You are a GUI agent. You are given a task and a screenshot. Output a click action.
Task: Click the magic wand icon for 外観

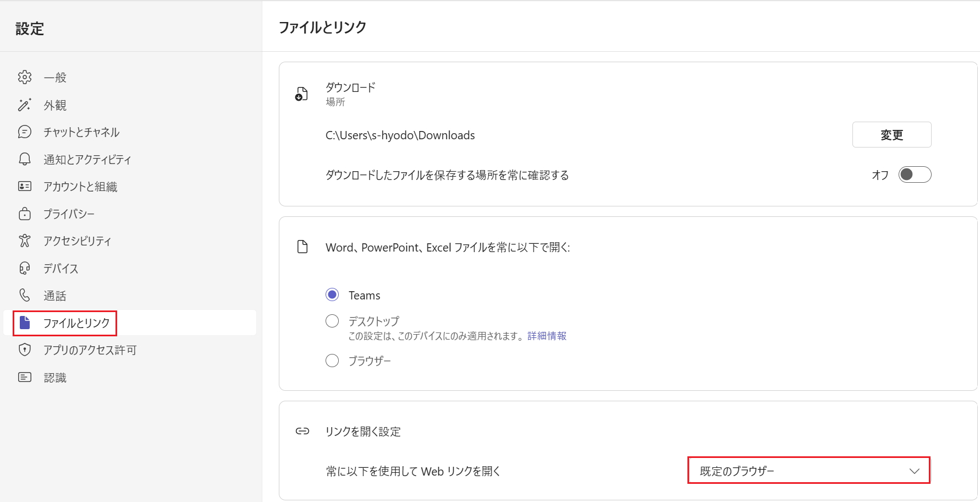25,105
